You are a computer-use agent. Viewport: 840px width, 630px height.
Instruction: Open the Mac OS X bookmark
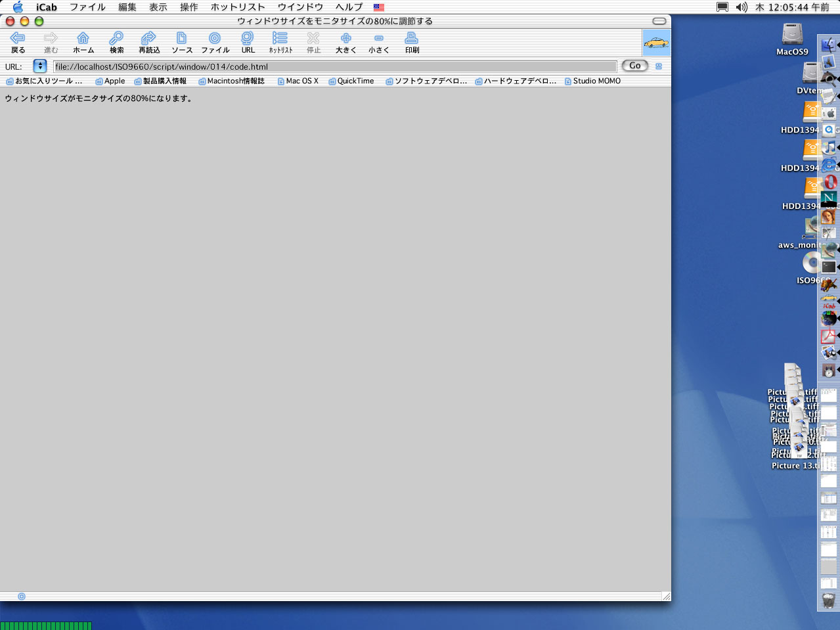[x=298, y=81]
